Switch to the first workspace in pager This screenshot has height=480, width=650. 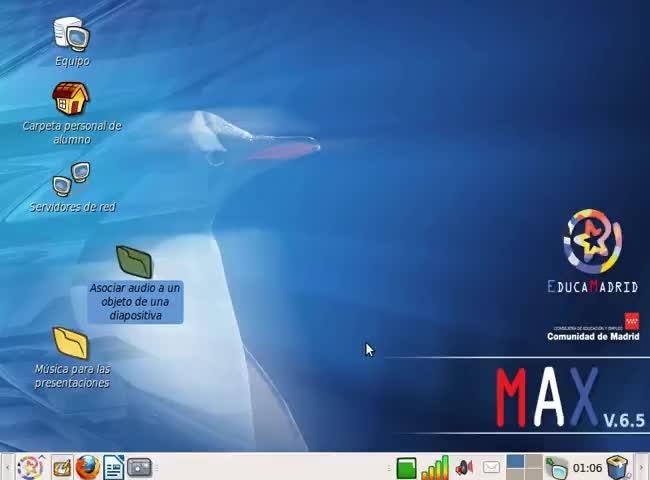[x=515, y=461]
